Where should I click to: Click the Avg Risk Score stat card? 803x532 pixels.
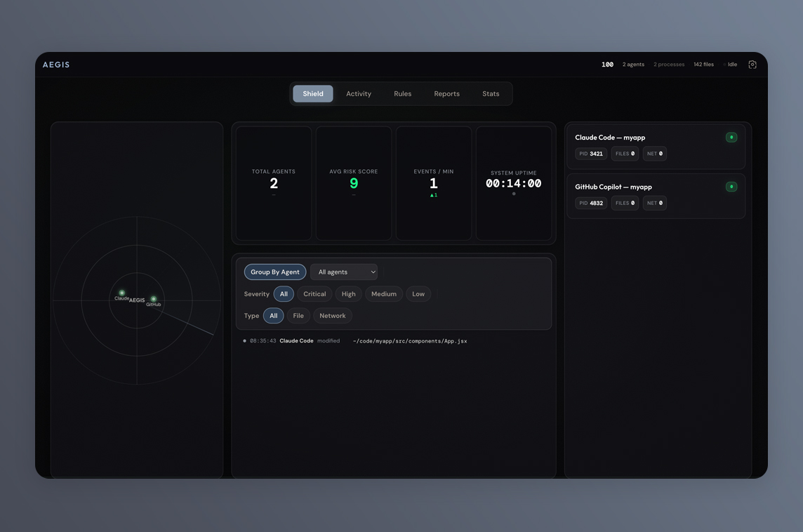[x=354, y=183]
